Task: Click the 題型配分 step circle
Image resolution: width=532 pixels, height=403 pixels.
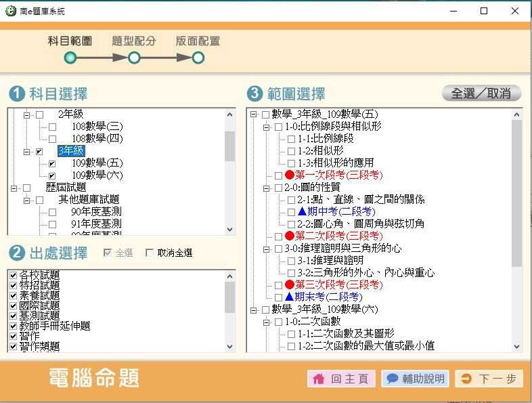Action: [134, 58]
